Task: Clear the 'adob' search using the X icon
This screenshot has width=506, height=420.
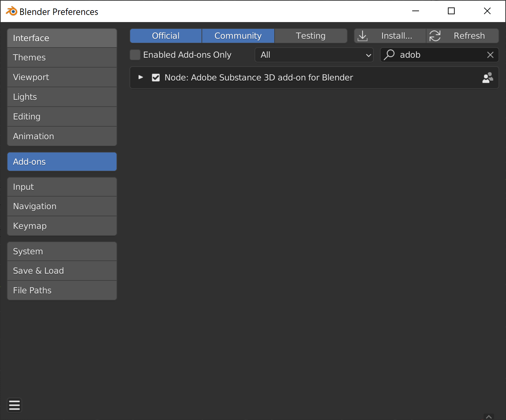Action: (x=490, y=55)
